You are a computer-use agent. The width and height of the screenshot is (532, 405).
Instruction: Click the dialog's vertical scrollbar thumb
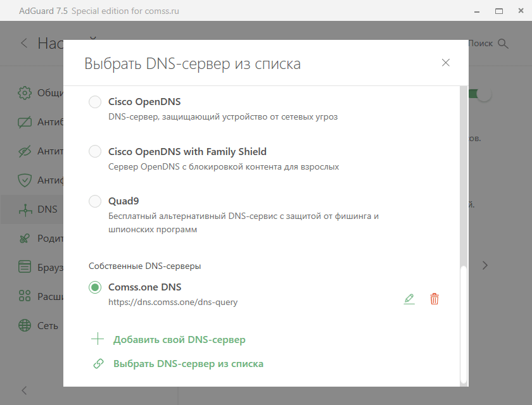[x=464, y=326]
